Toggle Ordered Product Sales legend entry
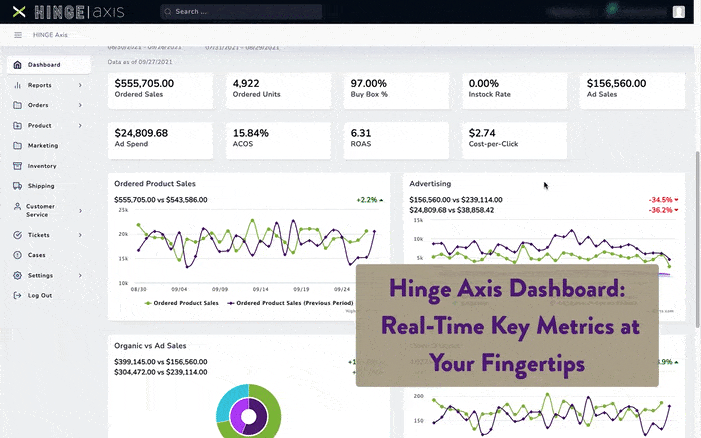The image size is (701, 438). point(182,303)
